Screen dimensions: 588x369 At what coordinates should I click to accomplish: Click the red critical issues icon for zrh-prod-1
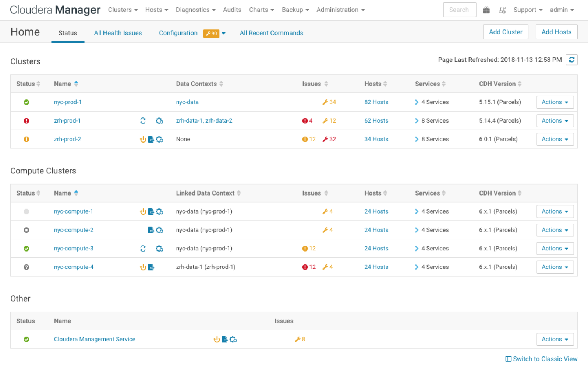tap(305, 121)
